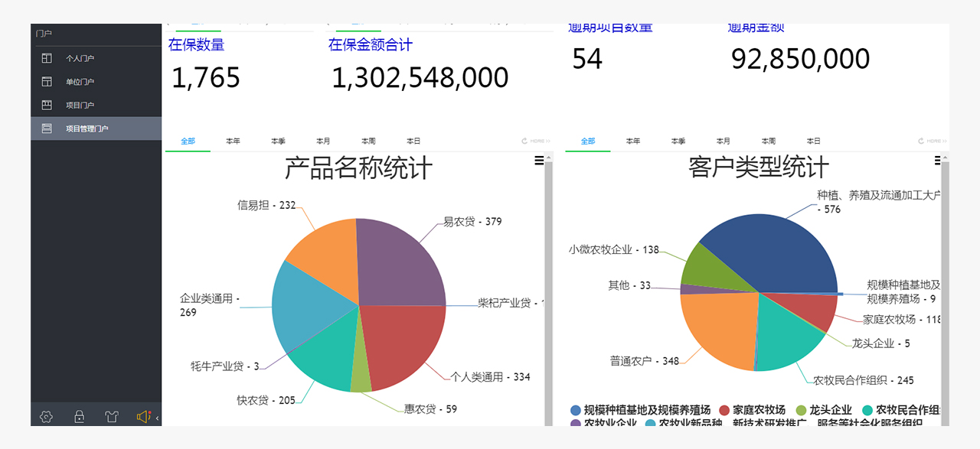The image size is (980, 449).
Task: Click the 在保数量 heading link
Action: (197, 45)
